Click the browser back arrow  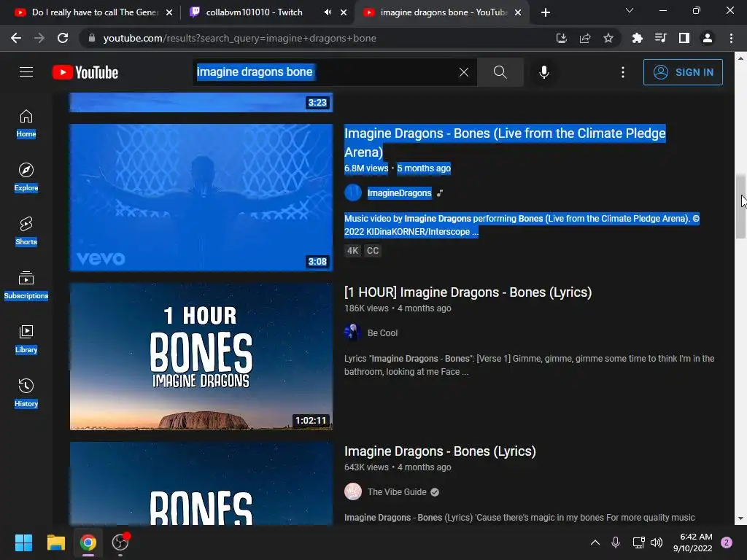[x=16, y=38]
